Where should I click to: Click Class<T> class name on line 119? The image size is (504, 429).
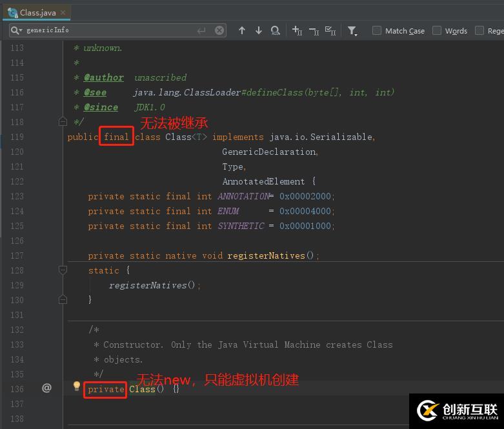pos(186,137)
